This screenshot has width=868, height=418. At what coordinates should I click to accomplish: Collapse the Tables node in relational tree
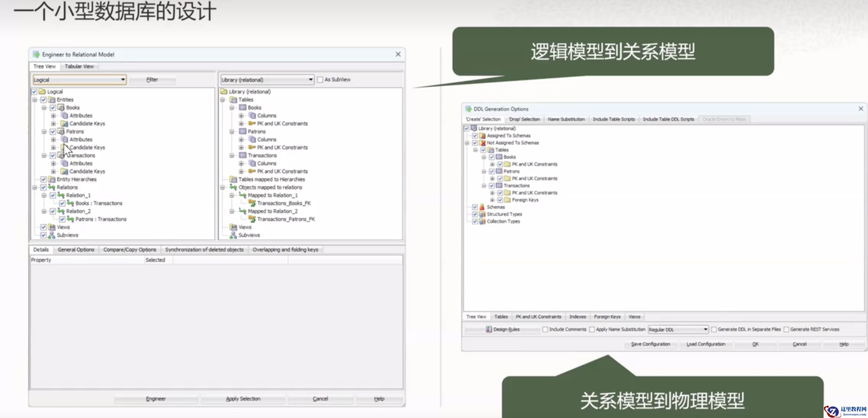pyautogui.click(x=222, y=100)
